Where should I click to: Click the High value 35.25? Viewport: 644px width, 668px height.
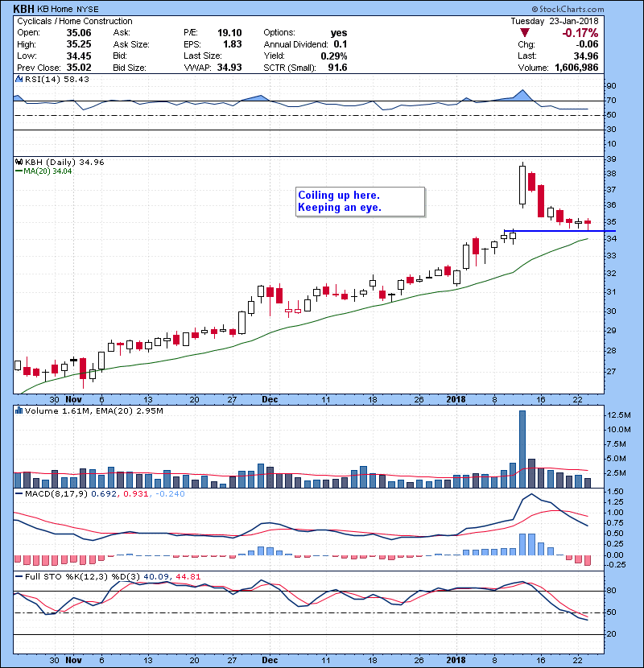click(x=79, y=44)
